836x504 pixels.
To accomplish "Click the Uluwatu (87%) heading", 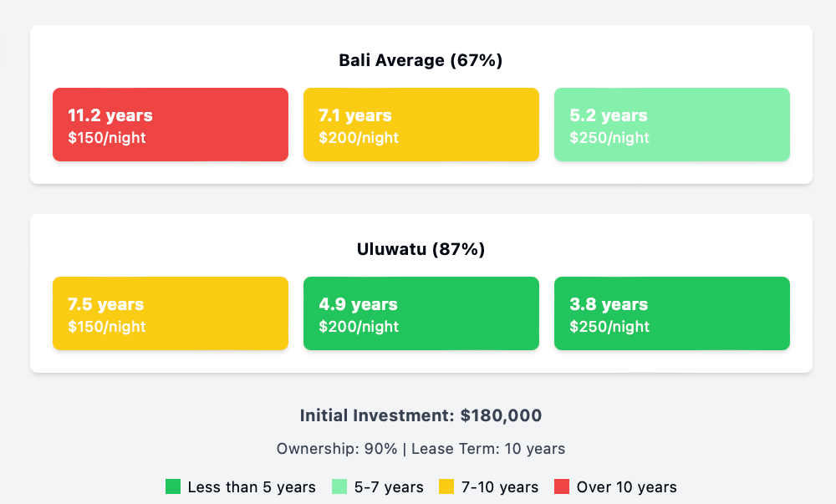I will pos(421,249).
